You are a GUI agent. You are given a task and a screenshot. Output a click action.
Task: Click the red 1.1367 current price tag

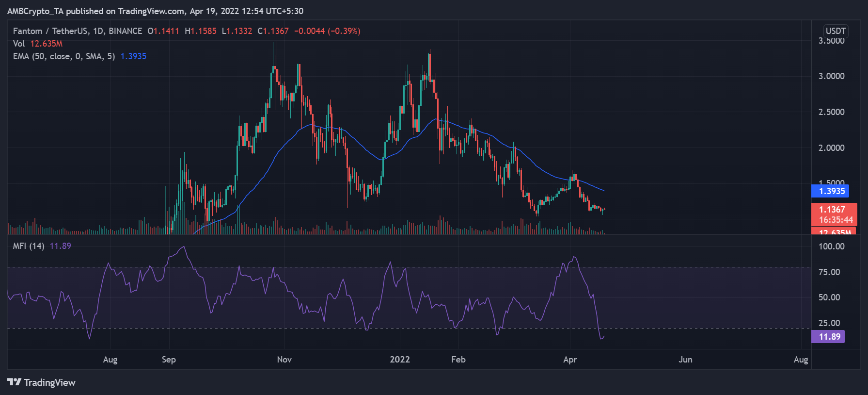click(x=834, y=214)
